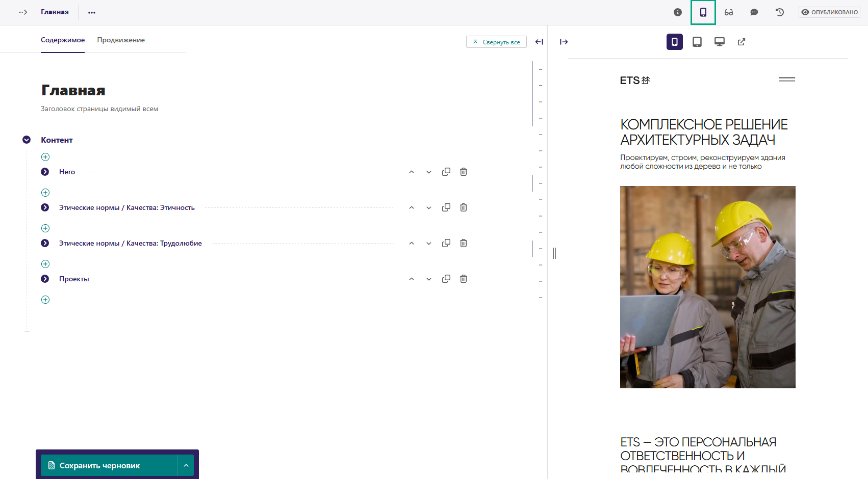Click the Hero block label
Viewport: 868px width, 479px height.
tap(67, 172)
